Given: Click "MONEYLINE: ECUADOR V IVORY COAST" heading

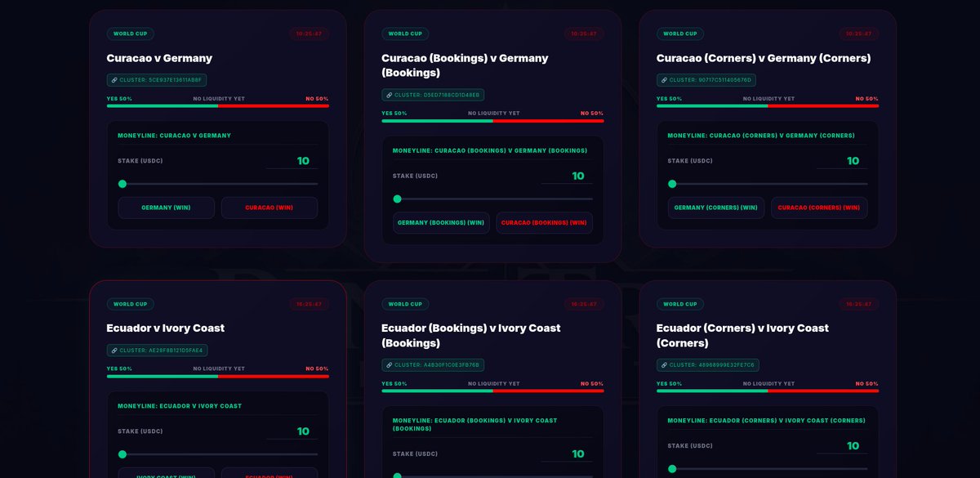Looking at the screenshot, I should pyautogui.click(x=180, y=406).
